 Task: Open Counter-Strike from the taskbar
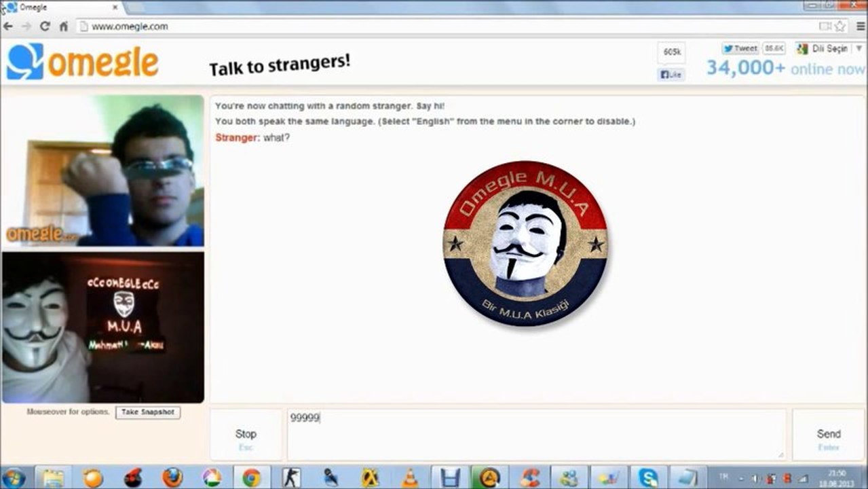coord(292,478)
